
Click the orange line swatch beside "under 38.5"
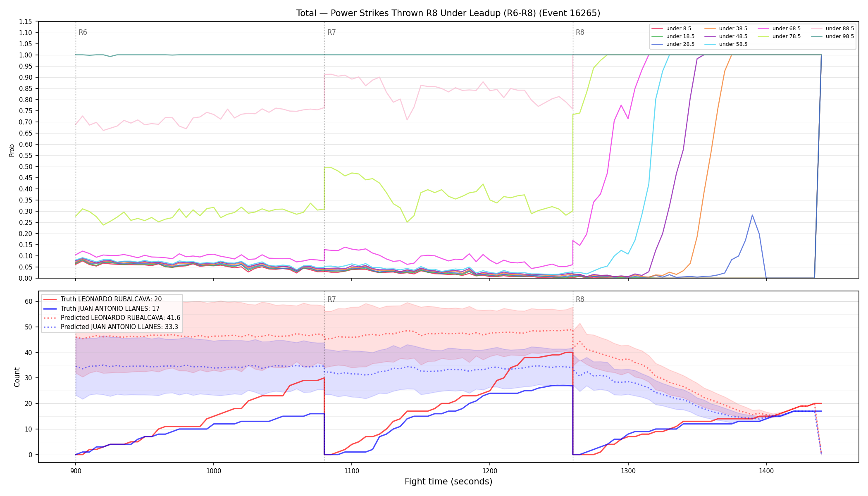pyautogui.click(x=710, y=29)
